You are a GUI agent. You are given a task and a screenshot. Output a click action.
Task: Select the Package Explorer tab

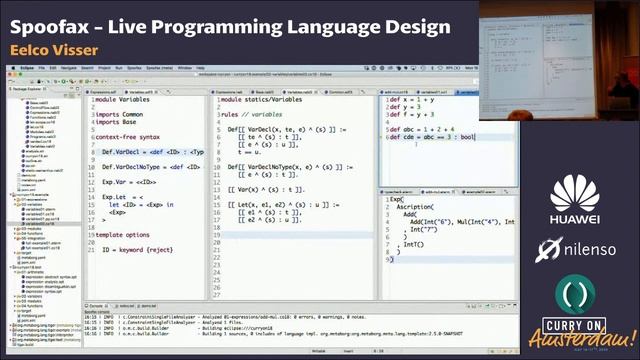(27, 89)
